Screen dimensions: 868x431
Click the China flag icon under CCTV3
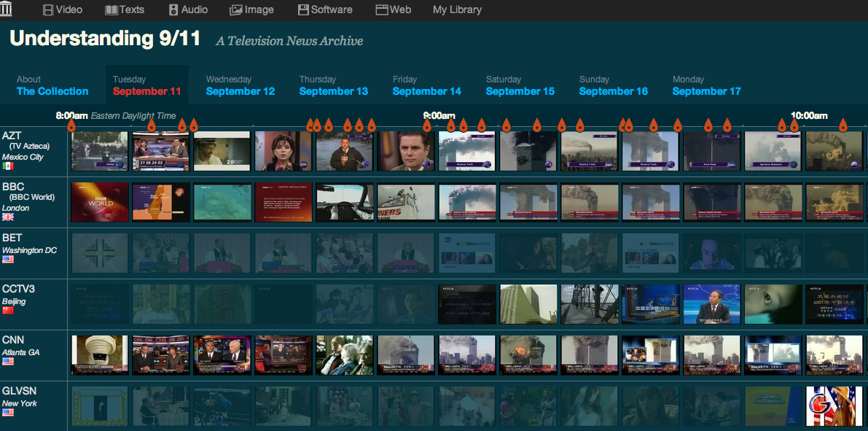(x=8, y=310)
